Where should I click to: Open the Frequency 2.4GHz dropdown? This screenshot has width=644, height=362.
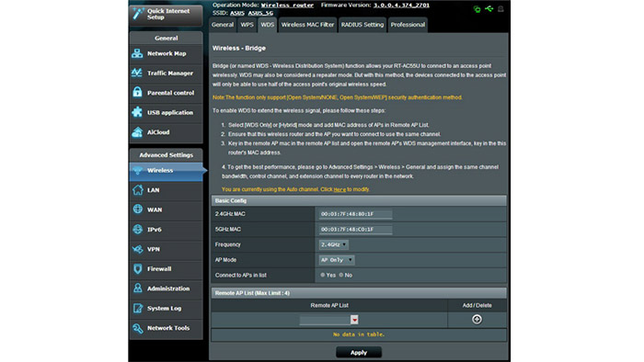(x=334, y=244)
